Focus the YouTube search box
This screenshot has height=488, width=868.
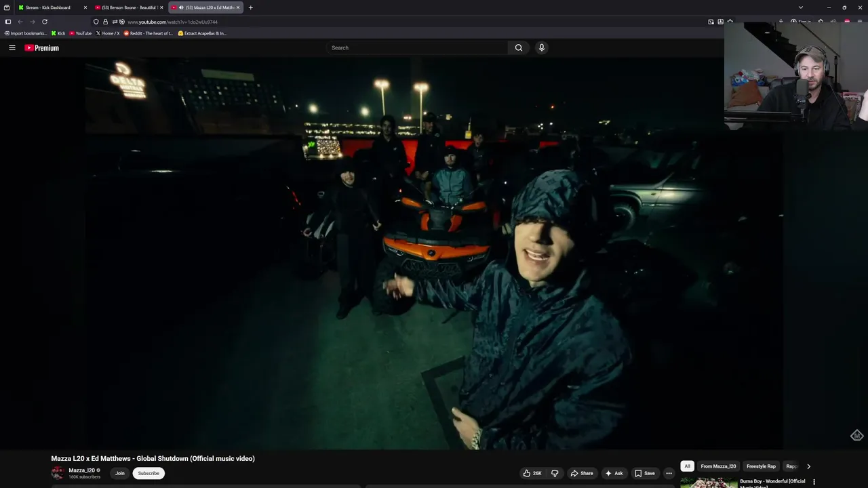(417, 47)
